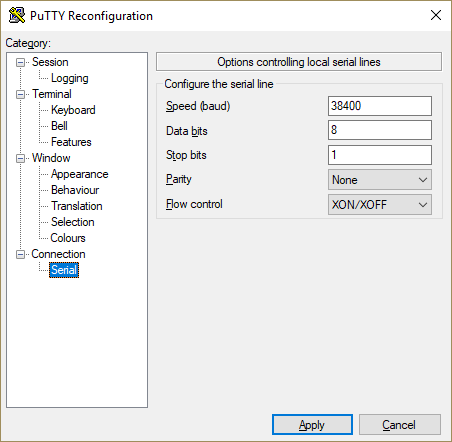Open the Flow control dropdown
Screen dimensions: 452x442
[380, 205]
